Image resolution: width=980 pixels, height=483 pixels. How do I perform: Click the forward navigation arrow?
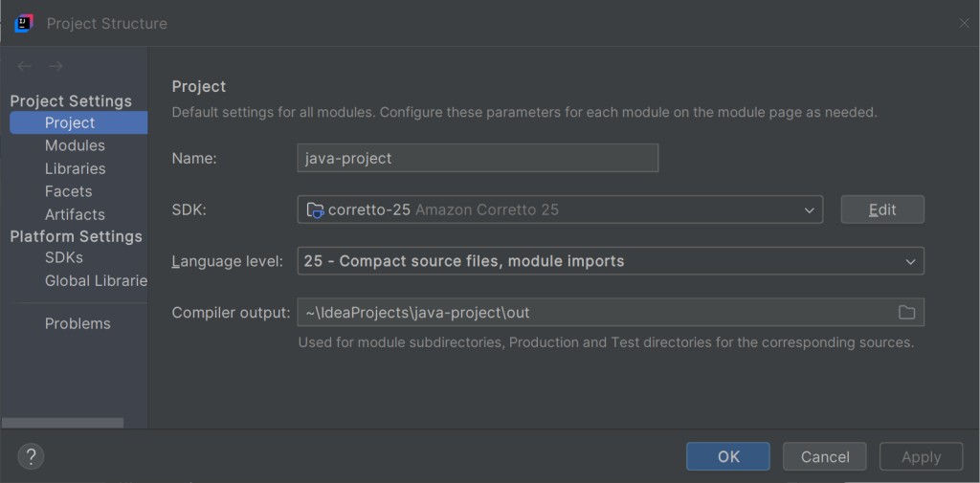56,66
